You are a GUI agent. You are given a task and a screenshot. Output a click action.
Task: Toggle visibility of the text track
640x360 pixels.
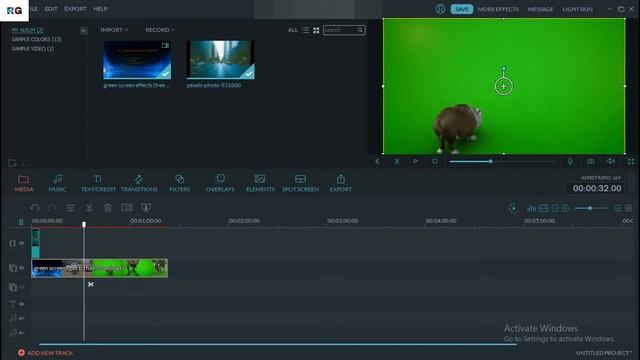tap(22, 304)
